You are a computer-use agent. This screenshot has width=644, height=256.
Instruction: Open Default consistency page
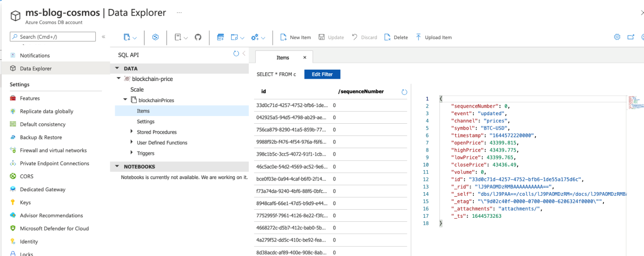coord(43,124)
